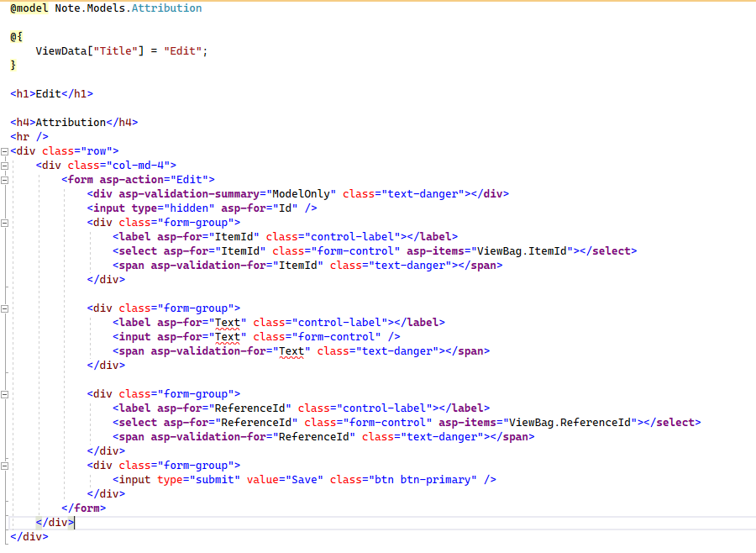Screen dimensions: 756x553
Task: Collapse the form-group div containing the submit input
Action: click(4, 466)
